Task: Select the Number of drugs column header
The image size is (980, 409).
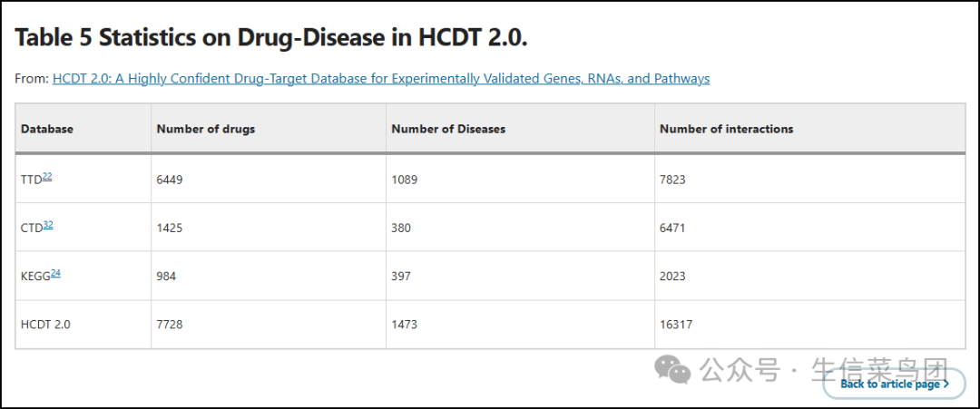Action: tap(206, 129)
